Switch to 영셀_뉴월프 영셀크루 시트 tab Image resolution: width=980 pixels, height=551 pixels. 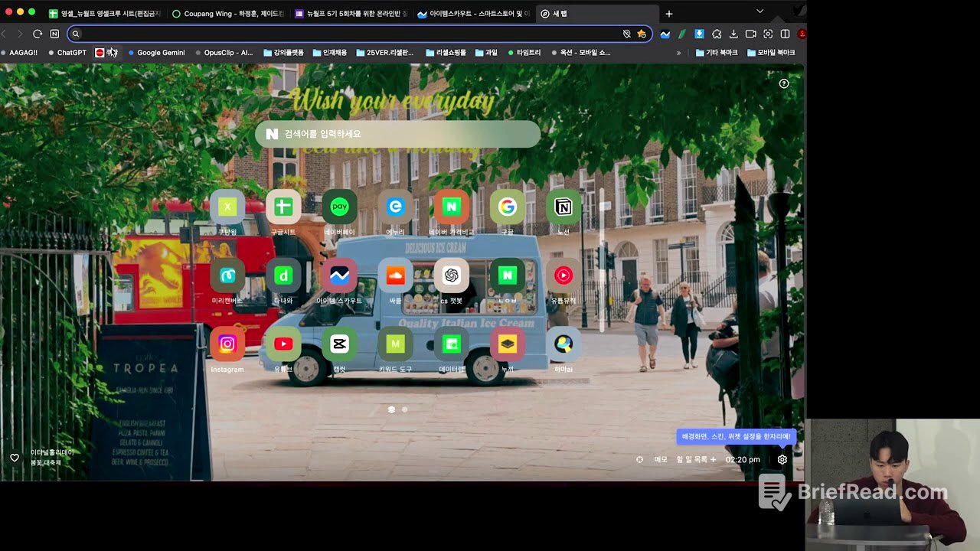[105, 14]
